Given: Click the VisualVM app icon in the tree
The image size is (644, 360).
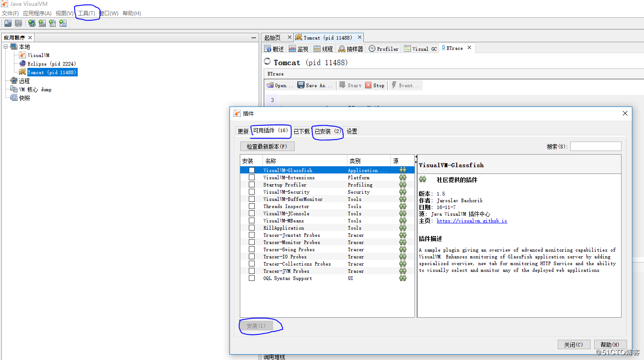Looking at the screenshot, I should tap(22, 55).
